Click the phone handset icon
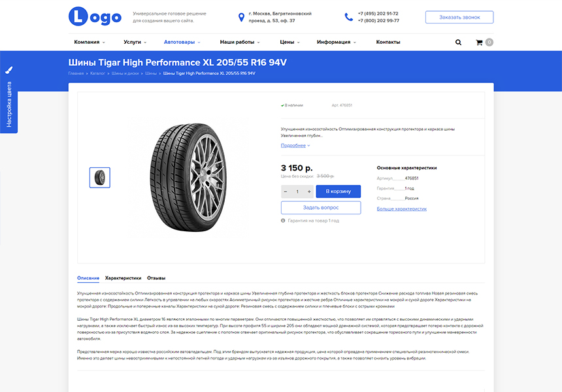Screen dimensions: 562x392 [348, 17]
